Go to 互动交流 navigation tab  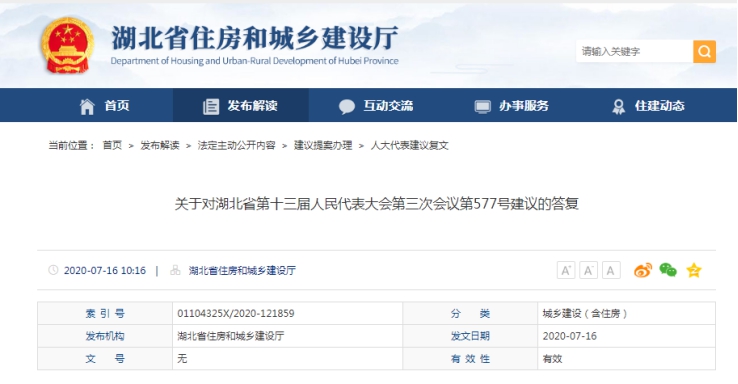click(376, 105)
